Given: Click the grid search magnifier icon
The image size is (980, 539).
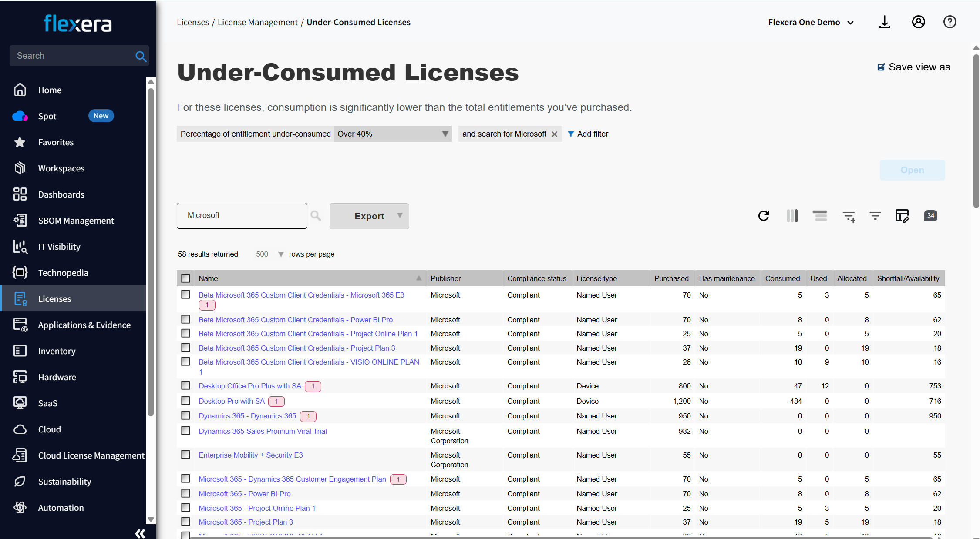Looking at the screenshot, I should (316, 216).
